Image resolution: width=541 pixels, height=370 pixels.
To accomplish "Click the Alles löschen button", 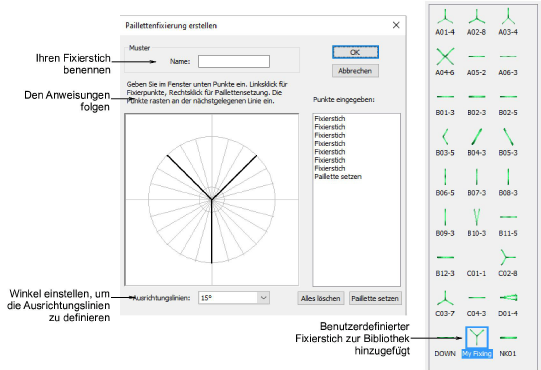I will (321, 298).
